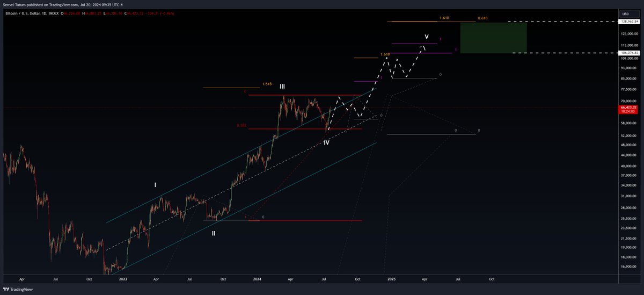
Task: Click the 0.382 Fibonacci level label
Action: pos(241,126)
